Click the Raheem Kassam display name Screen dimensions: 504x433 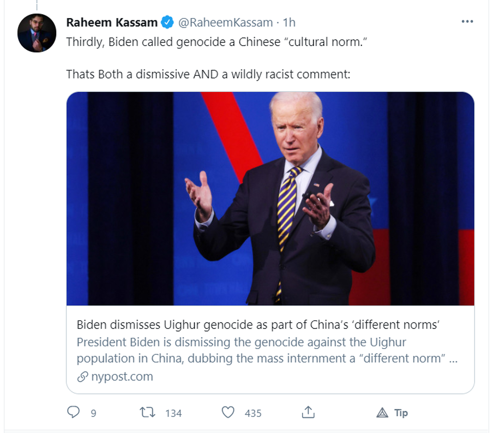(x=112, y=22)
